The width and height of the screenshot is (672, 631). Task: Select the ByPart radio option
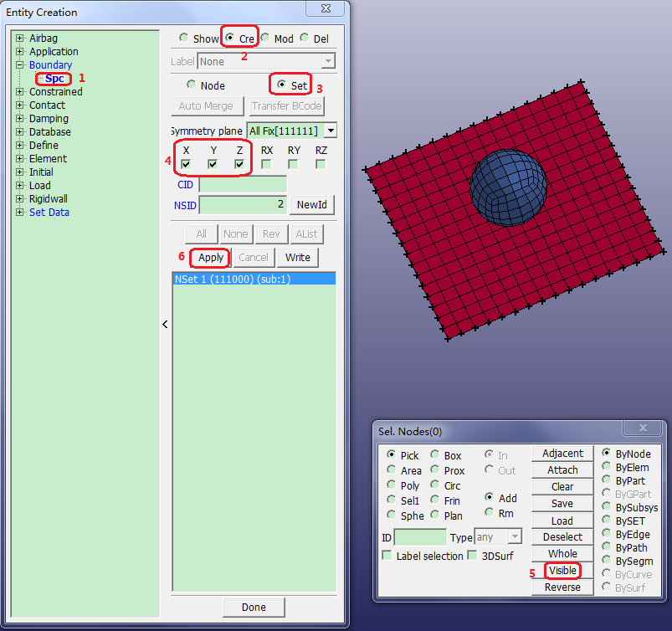607,481
